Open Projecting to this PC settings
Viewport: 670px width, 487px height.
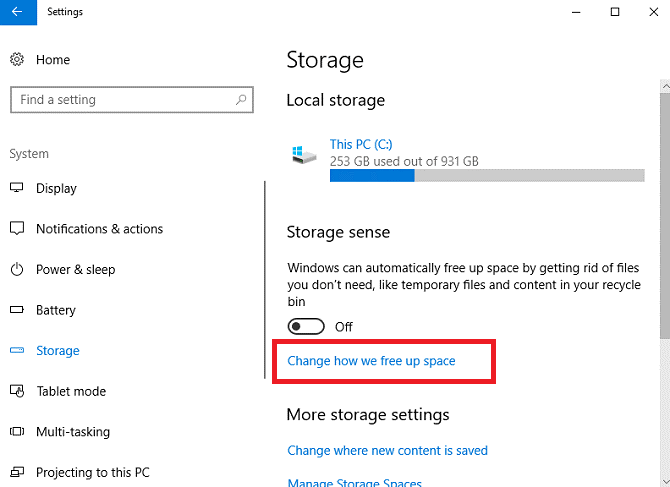[x=93, y=472]
